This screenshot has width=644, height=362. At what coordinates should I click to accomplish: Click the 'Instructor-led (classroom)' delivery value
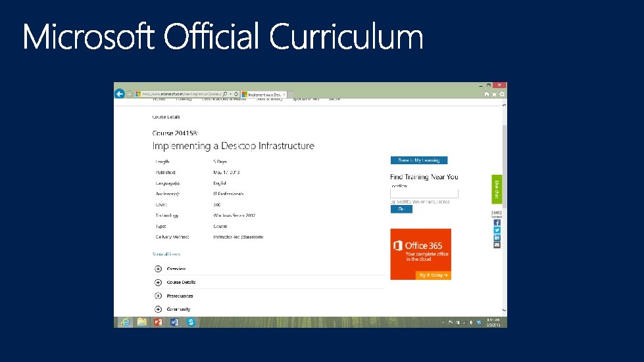click(x=238, y=237)
